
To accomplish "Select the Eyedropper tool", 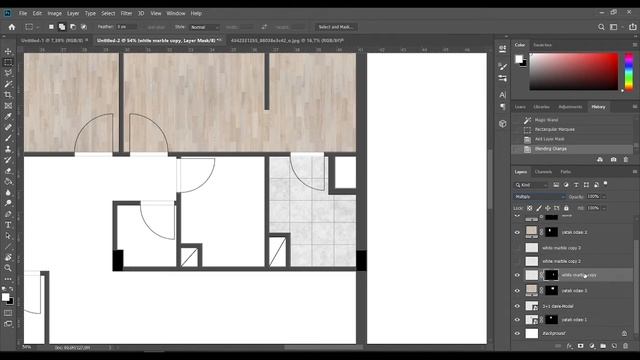I will [x=8, y=117].
